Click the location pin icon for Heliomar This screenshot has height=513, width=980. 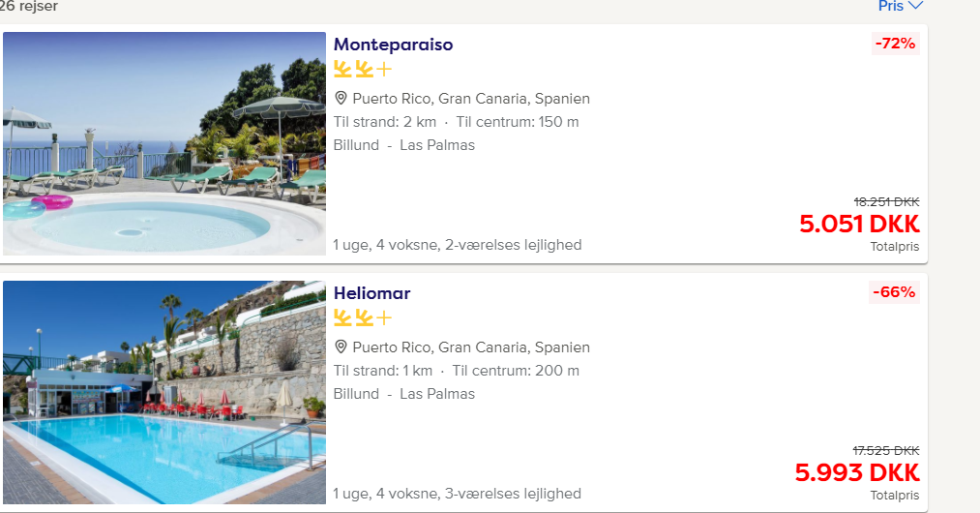point(341,347)
